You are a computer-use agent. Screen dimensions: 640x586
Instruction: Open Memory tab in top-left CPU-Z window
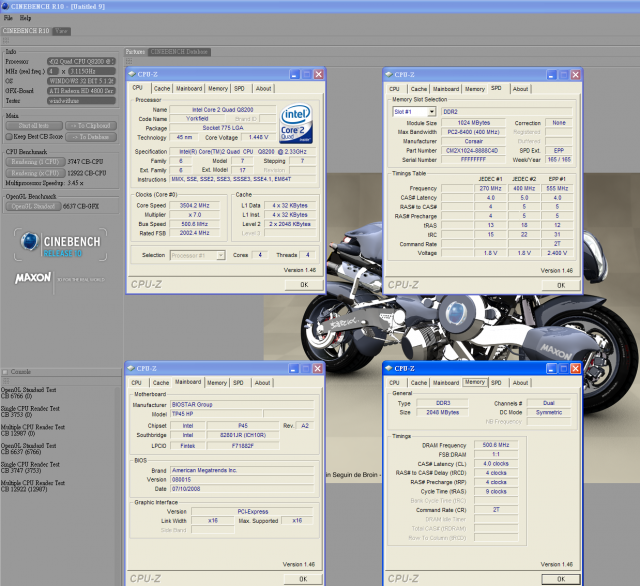coord(218,89)
